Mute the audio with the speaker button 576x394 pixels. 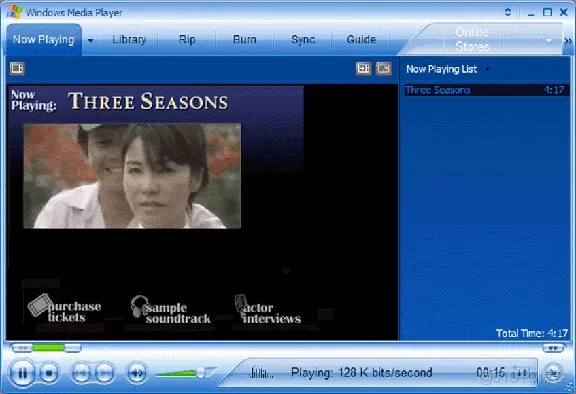pos(137,373)
